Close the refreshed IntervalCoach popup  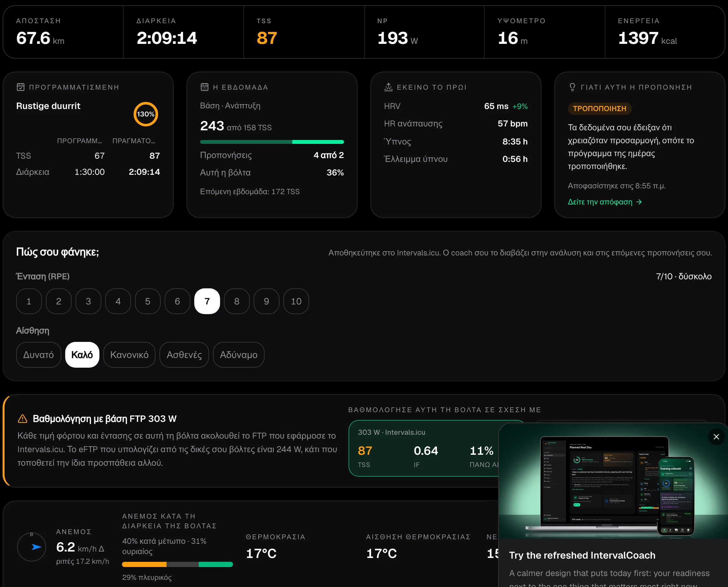(x=716, y=436)
